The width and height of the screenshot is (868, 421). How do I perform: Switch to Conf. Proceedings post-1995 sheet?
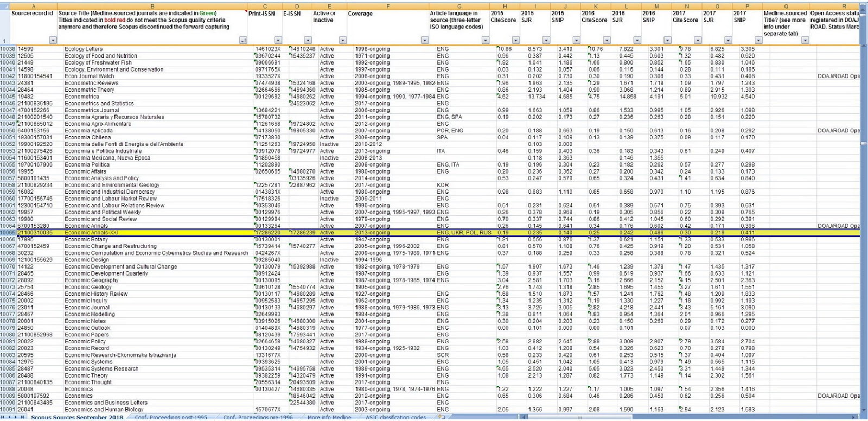click(x=171, y=417)
